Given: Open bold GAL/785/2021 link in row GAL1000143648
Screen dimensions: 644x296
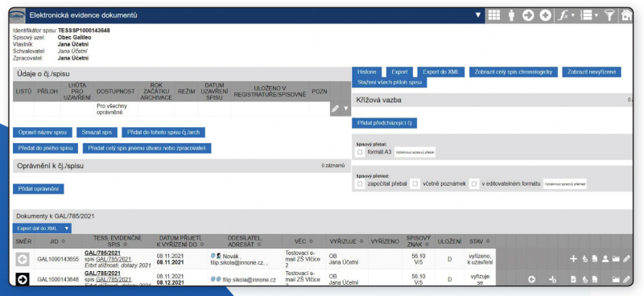Looking at the screenshot, I should (x=102, y=273).
